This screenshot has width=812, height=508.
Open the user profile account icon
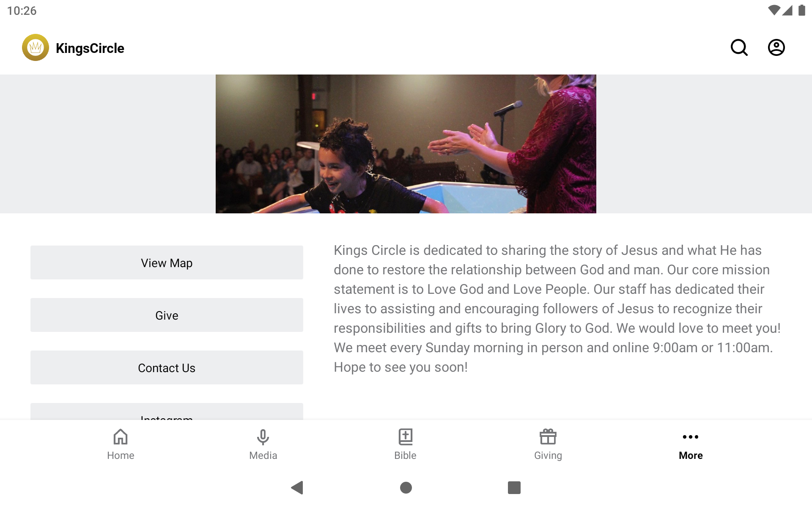click(x=776, y=47)
